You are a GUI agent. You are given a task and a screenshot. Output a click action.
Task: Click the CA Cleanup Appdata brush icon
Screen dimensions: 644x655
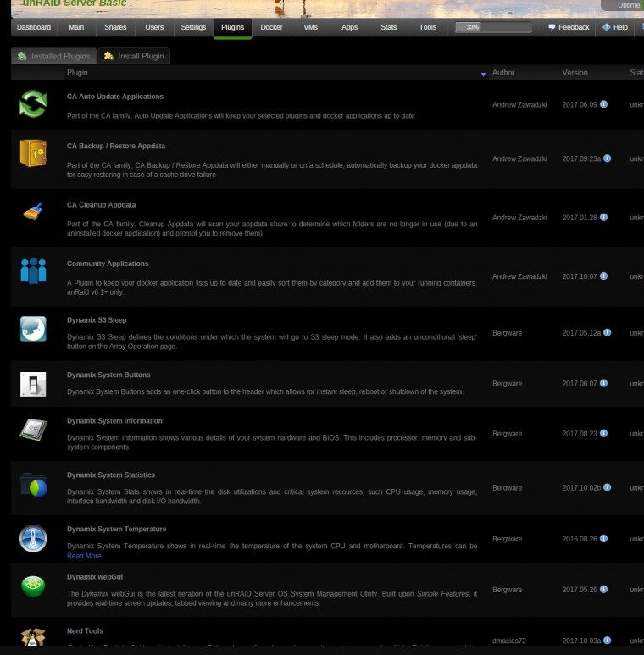[x=33, y=211]
